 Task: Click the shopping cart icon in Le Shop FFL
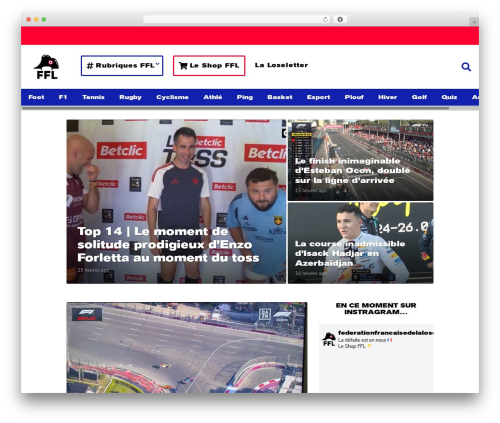point(183,66)
